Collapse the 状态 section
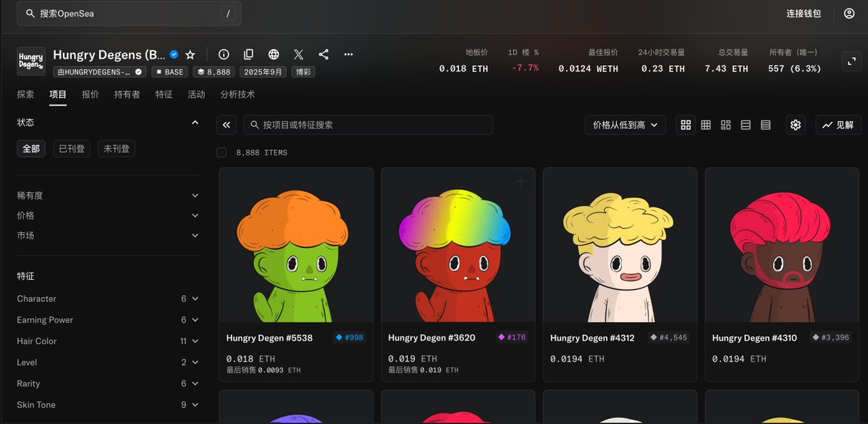The width and height of the screenshot is (868, 424). tap(195, 122)
